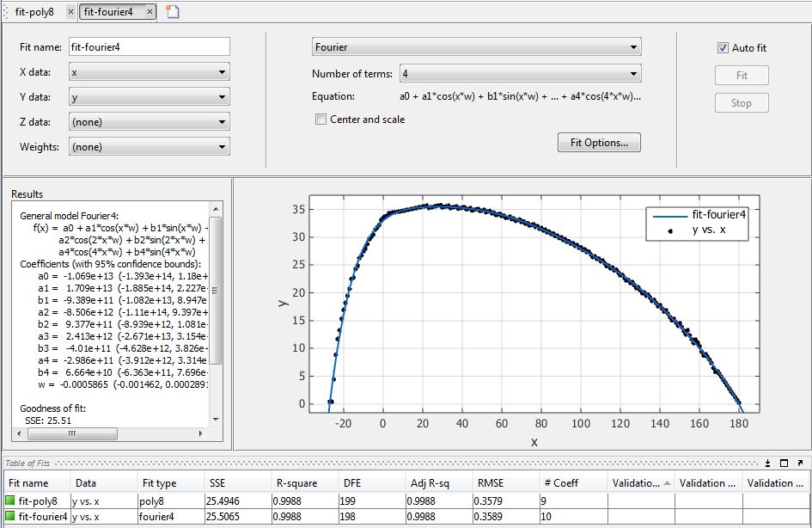Undock the Table of Fits panel

[x=800, y=463]
